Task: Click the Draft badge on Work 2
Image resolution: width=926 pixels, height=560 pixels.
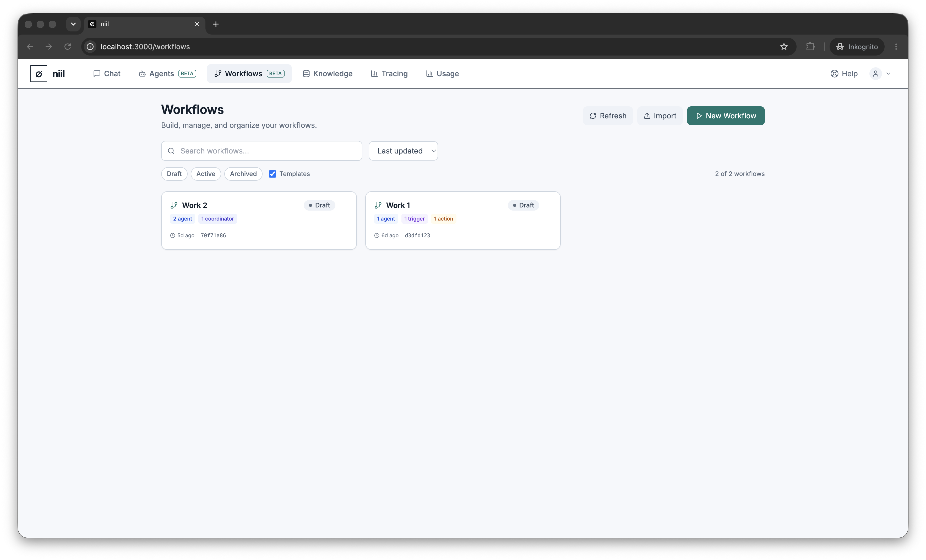Action: tap(319, 205)
